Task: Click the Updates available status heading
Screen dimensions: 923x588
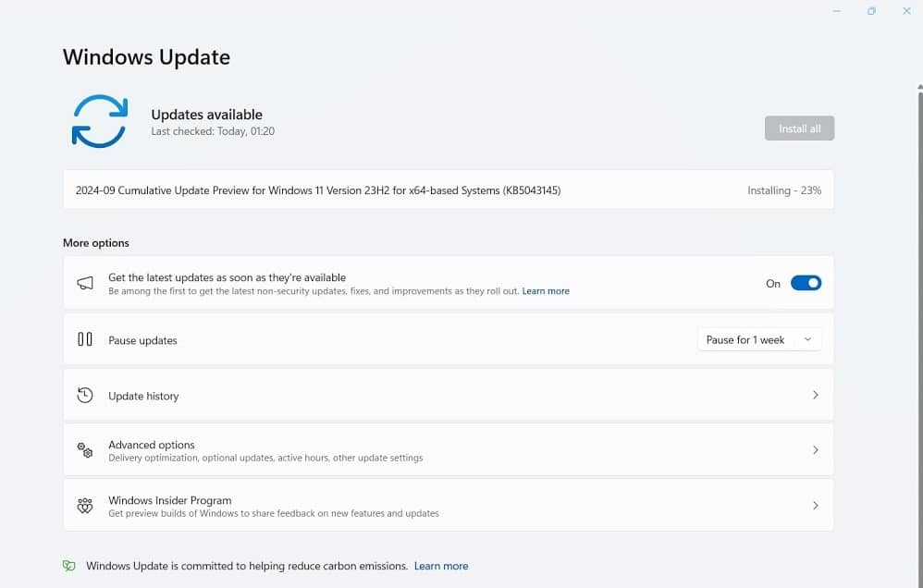Action: pos(206,115)
